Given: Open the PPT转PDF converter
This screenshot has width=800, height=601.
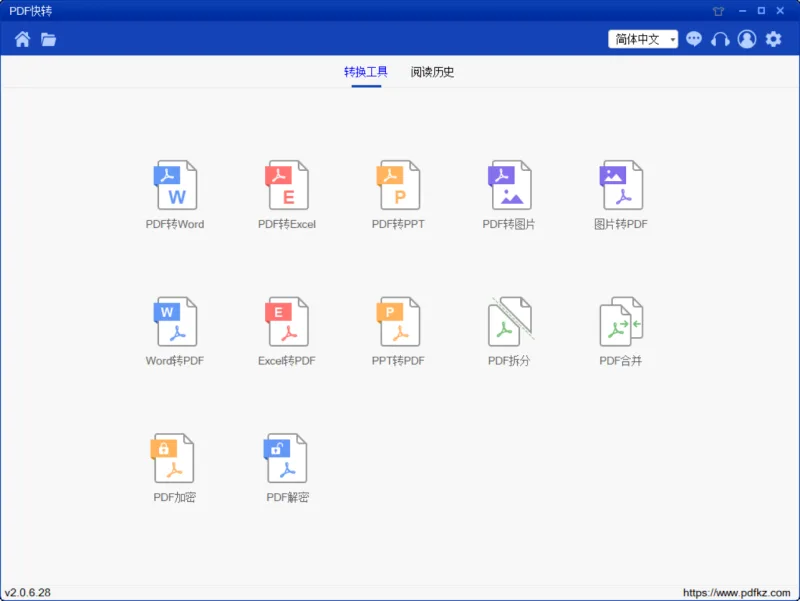Looking at the screenshot, I should pyautogui.click(x=398, y=332).
